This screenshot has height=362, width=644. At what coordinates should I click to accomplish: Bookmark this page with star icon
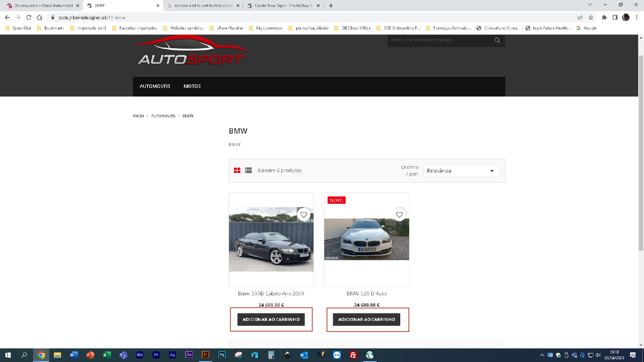[x=591, y=17]
